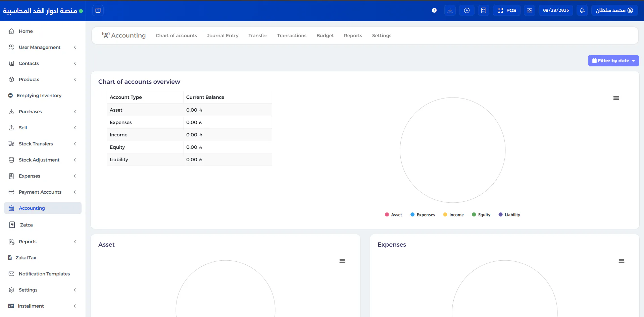
Task: Click the cash register money icon
Action: tap(530, 10)
